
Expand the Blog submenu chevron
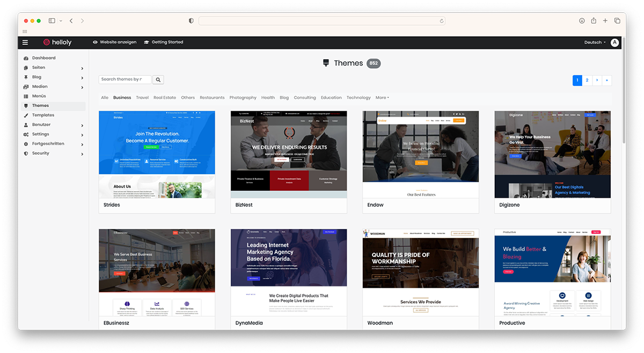coord(82,78)
